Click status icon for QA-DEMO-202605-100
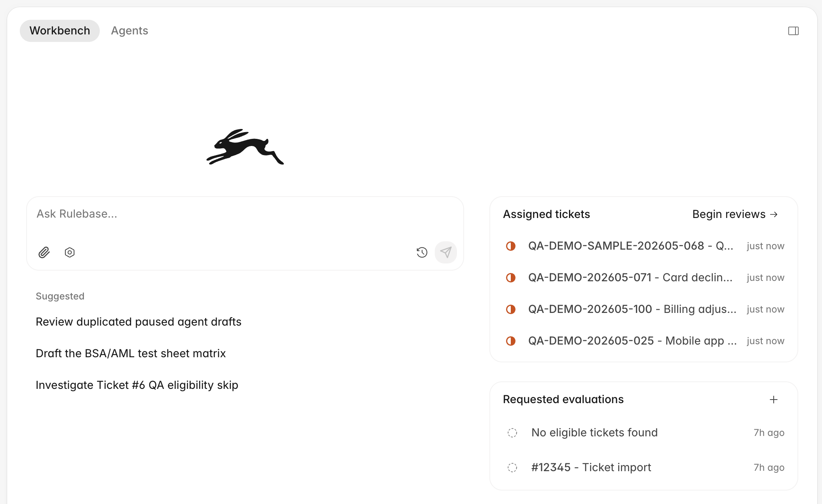Screen dimensions: 822x504 (511, 309)
